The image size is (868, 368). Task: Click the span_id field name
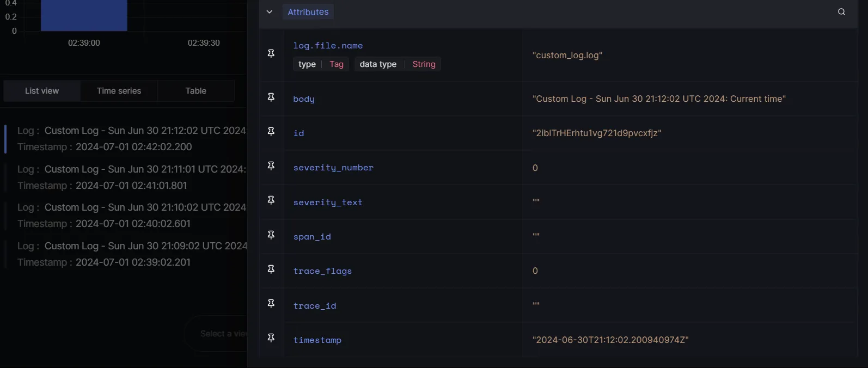click(x=312, y=237)
